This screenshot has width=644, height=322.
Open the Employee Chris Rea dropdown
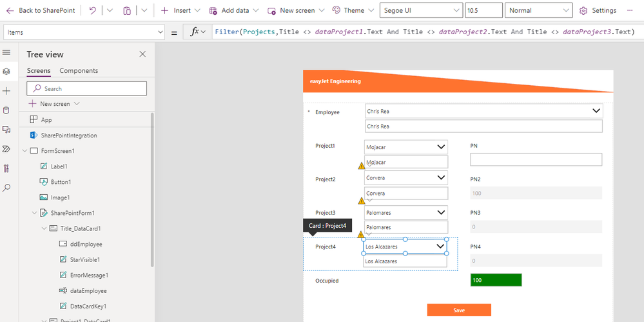(484, 111)
